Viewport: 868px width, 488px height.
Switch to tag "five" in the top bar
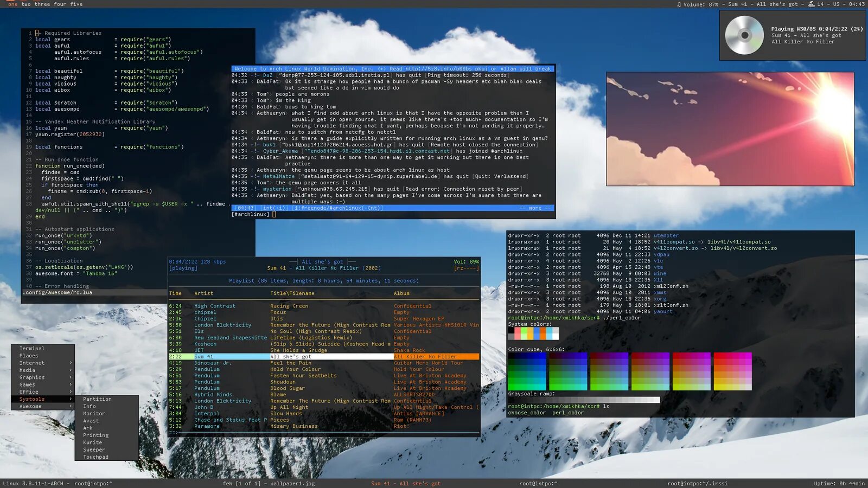click(x=76, y=4)
